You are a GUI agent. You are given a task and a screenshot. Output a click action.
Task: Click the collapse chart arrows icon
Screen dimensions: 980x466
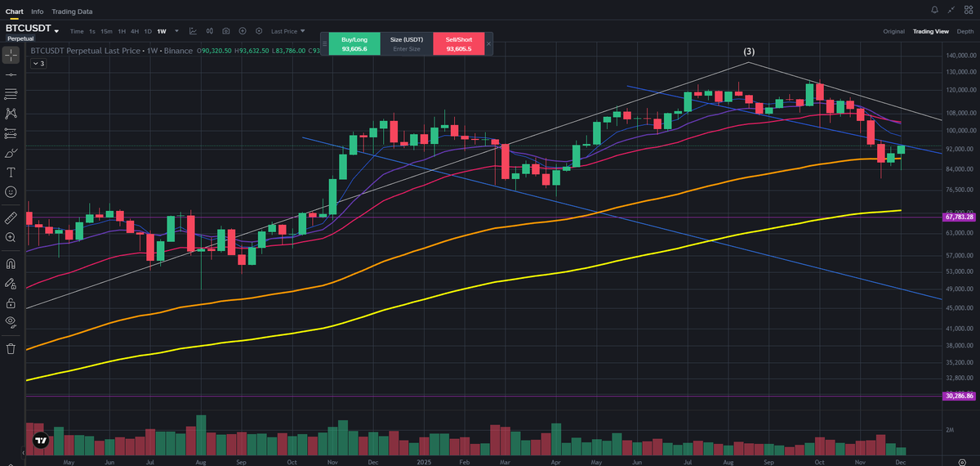point(951,8)
